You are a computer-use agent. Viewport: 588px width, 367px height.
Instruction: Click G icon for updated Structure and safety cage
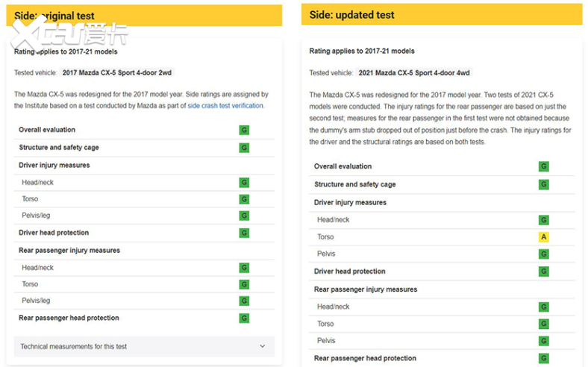(x=544, y=184)
